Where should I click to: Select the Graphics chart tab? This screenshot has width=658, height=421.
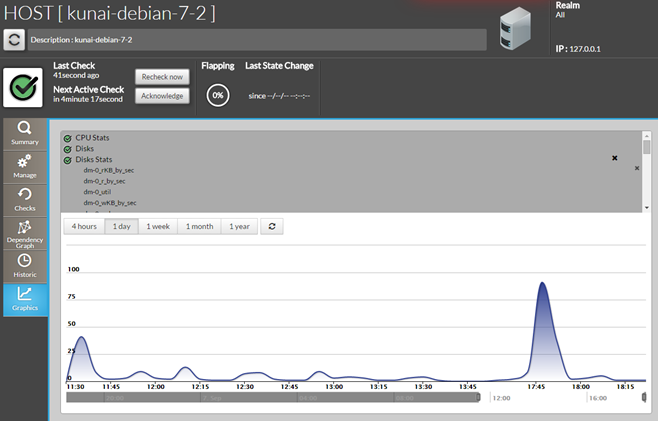click(25, 299)
